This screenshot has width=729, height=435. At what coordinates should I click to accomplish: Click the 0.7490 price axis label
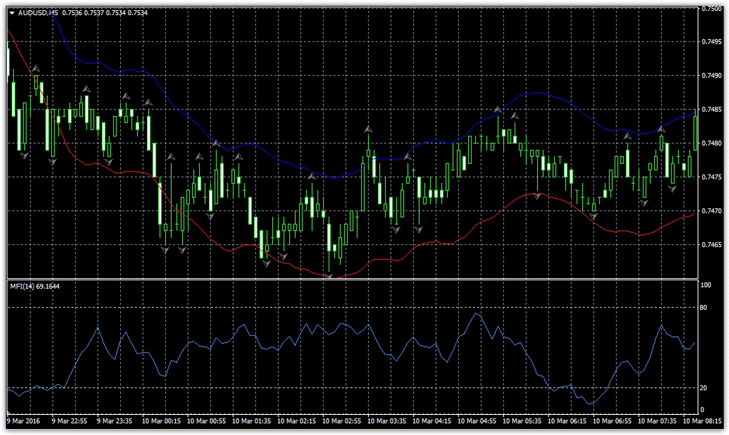pyautogui.click(x=711, y=76)
